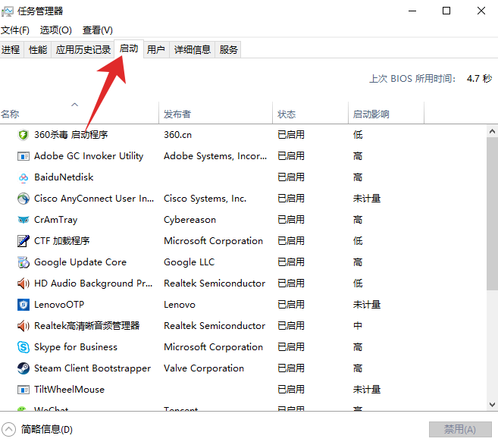The height and width of the screenshot is (448, 498).
Task: Select the 启动 tab
Action: (x=129, y=49)
